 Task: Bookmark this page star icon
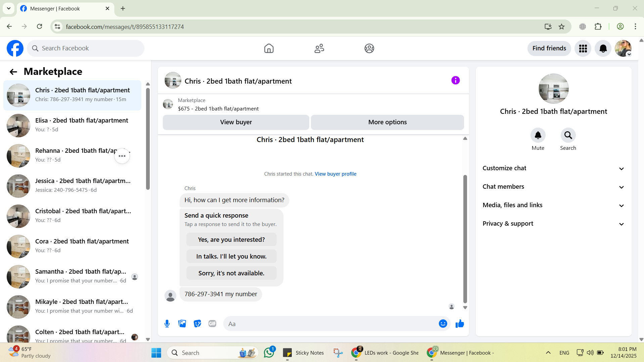pyautogui.click(x=561, y=27)
